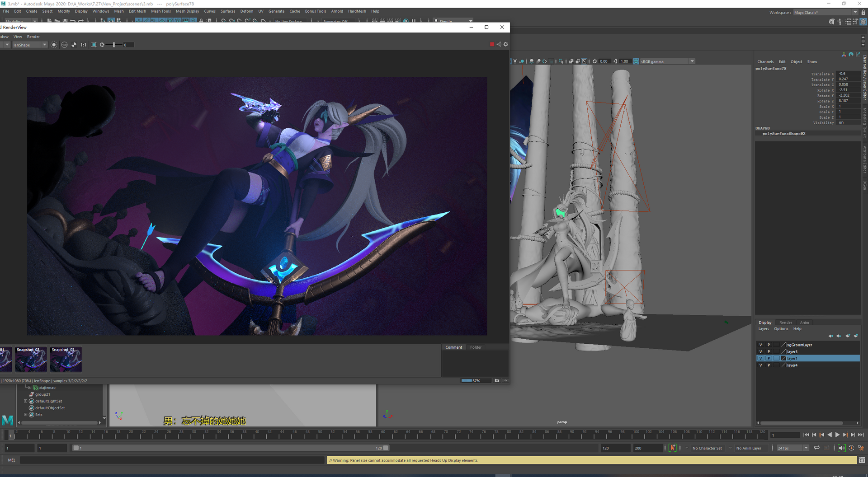This screenshot has height=477, width=868.
Task: Click viewport gamma icon
Action: click(615, 61)
